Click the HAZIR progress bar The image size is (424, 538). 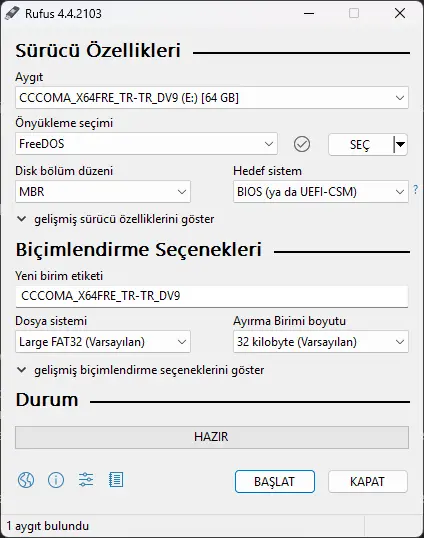(x=212, y=437)
